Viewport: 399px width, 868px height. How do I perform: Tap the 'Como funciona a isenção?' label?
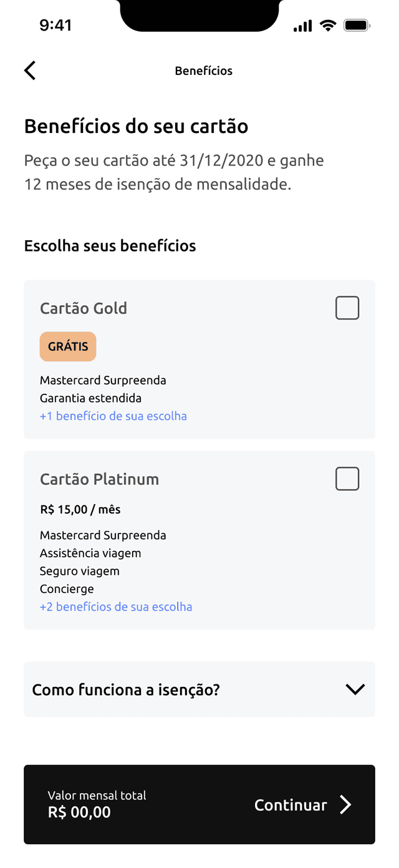click(126, 690)
